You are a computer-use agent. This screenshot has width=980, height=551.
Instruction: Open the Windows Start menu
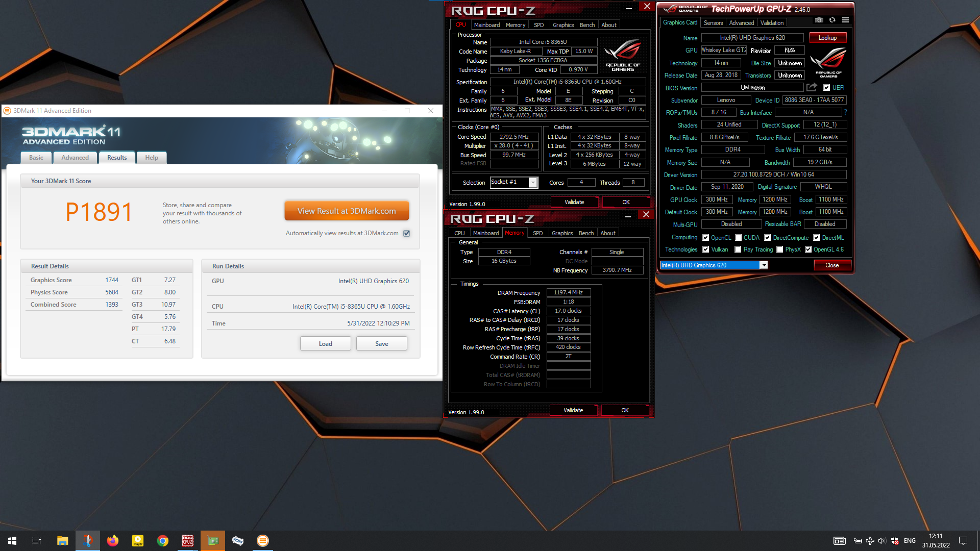click(12, 541)
